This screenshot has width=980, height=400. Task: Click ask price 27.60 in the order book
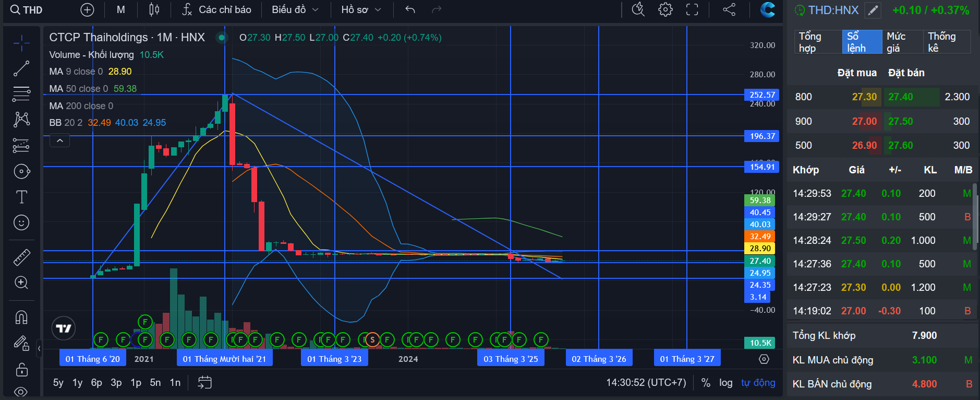[901, 145]
